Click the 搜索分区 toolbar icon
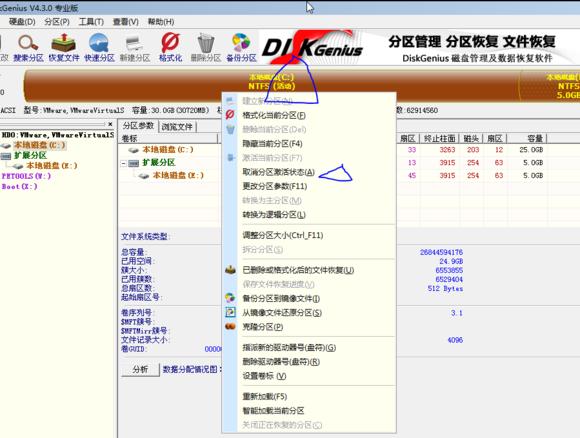Image resolution: width=580 pixels, height=438 pixels. coord(28,48)
